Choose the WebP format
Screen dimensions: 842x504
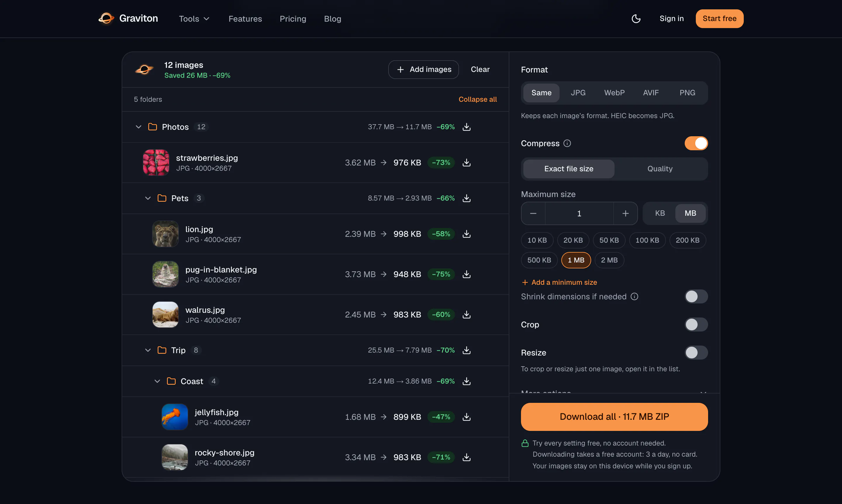(614, 93)
